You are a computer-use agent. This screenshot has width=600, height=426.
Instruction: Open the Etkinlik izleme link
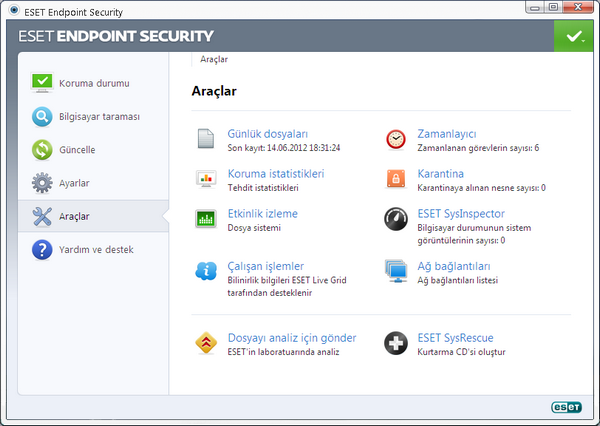tap(262, 214)
